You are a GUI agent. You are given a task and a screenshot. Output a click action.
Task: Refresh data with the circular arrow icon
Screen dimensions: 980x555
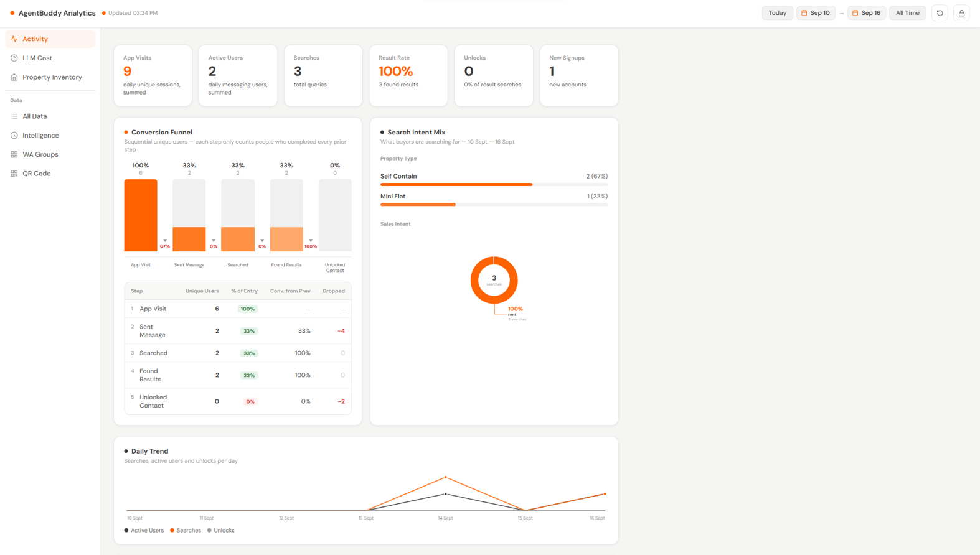pyautogui.click(x=940, y=13)
